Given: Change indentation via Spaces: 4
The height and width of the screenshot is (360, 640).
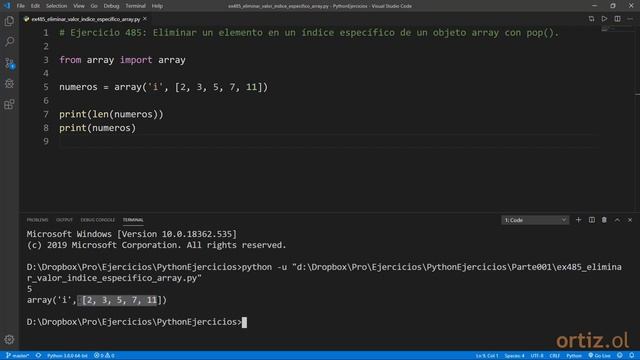Looking at the screenshot, I should (x=514, y=356).
